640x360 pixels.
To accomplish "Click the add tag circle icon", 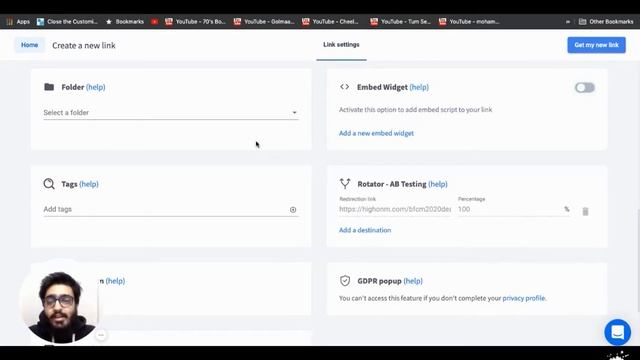I will point(293,209).
